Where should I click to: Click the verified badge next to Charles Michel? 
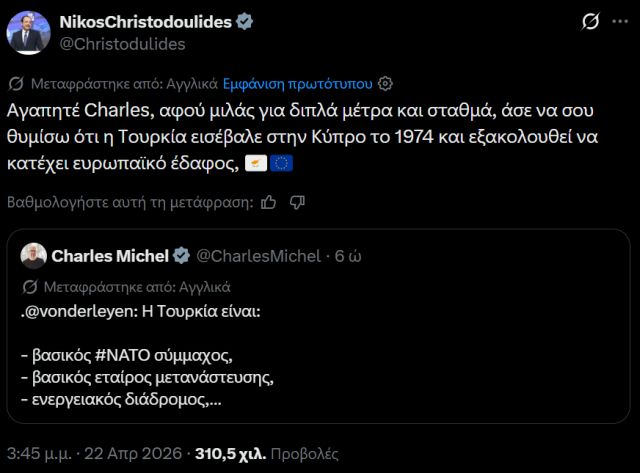click(x=181, y=256)
